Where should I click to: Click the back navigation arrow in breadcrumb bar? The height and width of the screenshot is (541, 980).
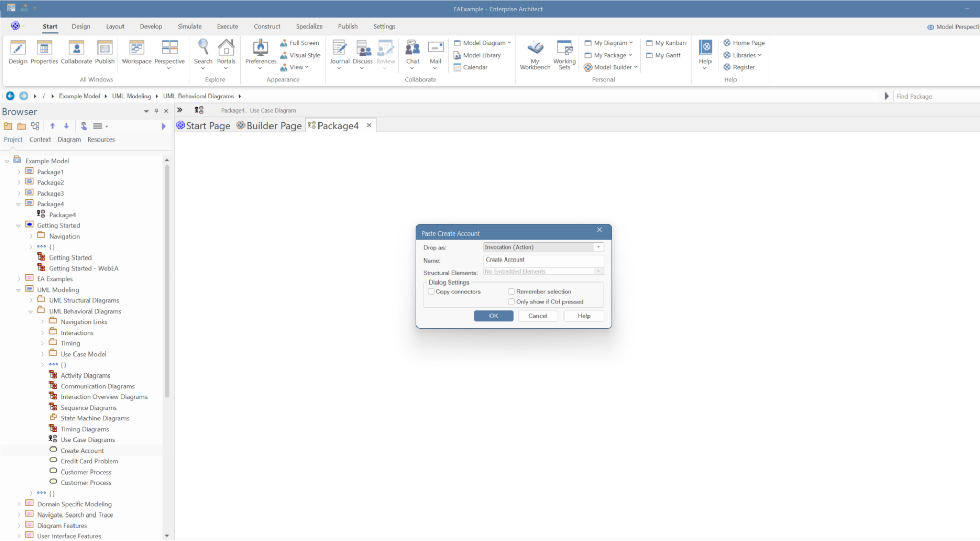pyautogui.click(x=10, y=96)
